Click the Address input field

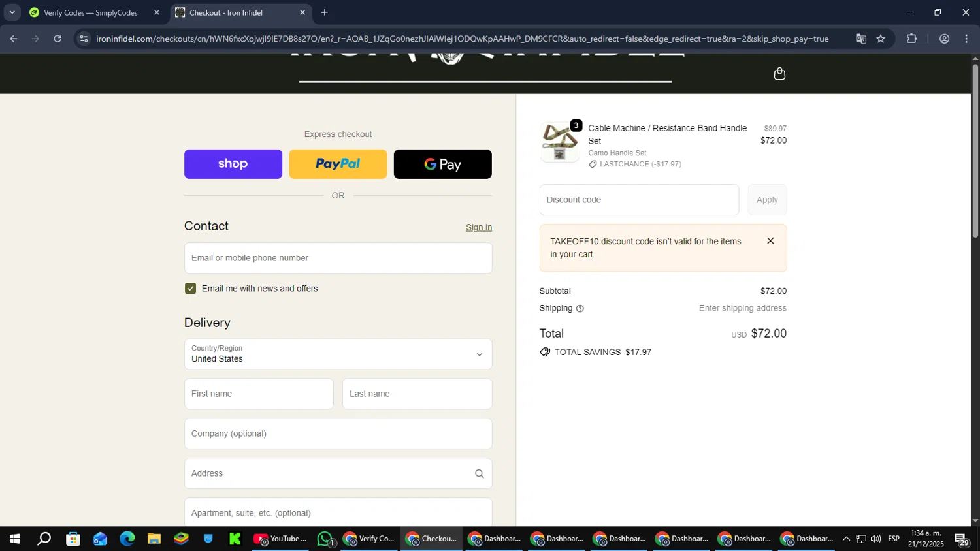coord(338,473)
